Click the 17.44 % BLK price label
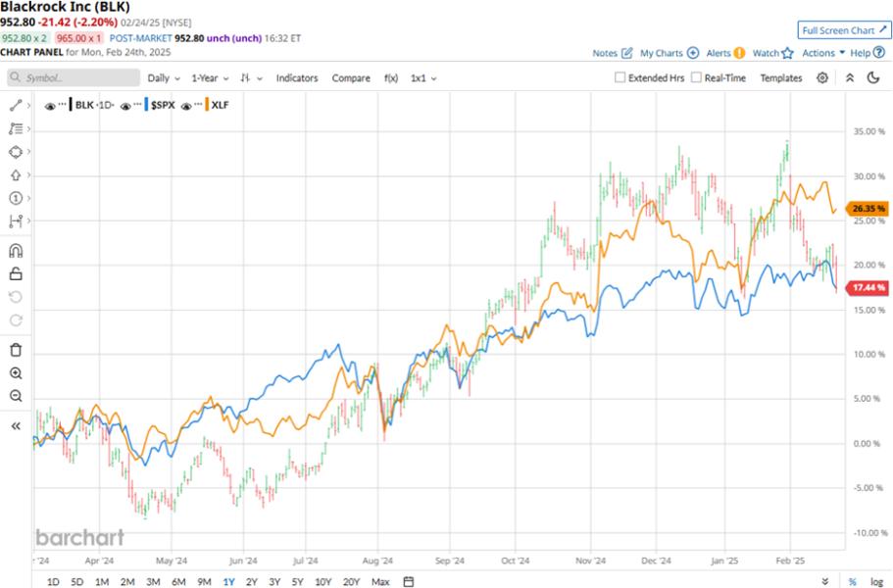893x588 pixels. click(x=868, y=288)
